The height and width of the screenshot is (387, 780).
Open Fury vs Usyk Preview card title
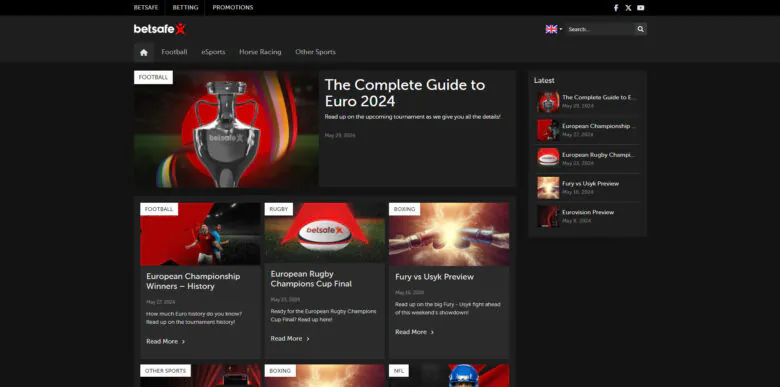point(434,277)
